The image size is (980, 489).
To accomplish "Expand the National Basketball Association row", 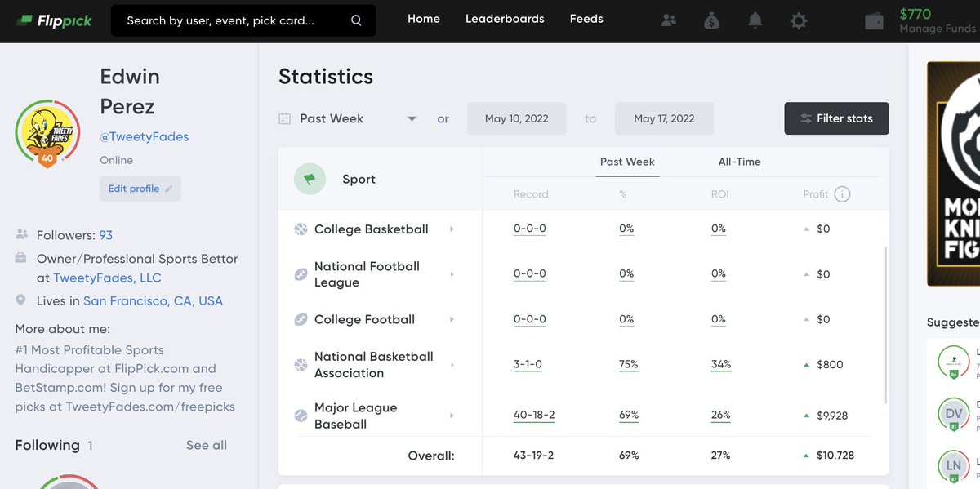I will click(452, 364).
